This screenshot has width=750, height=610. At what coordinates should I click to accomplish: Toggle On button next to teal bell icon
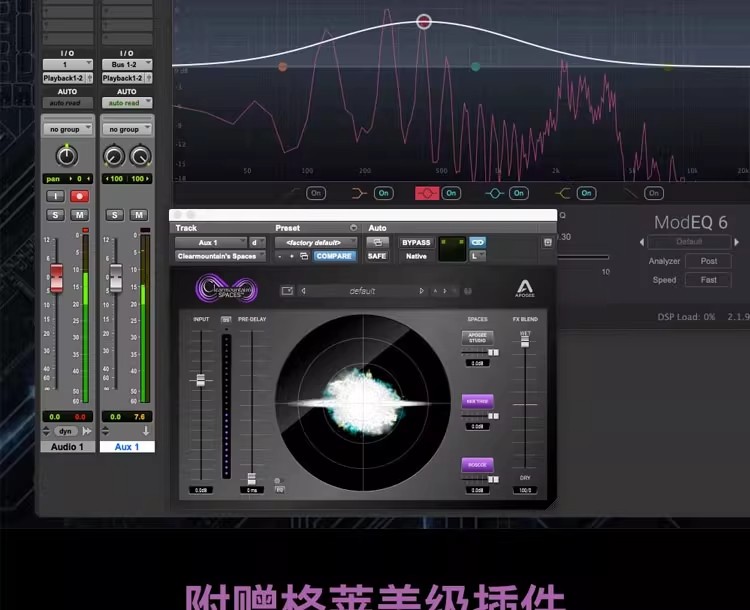tap(519, 193)
